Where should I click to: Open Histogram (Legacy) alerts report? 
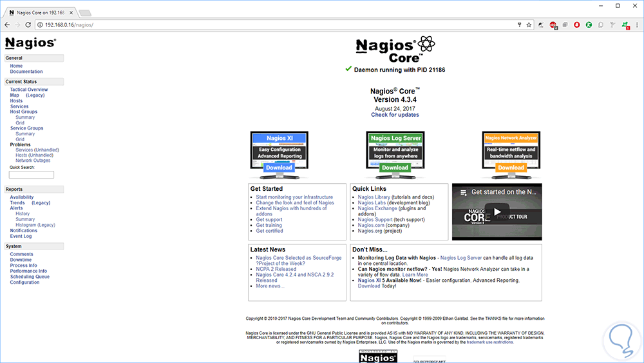pyautogui.click(x=35, y=225)
